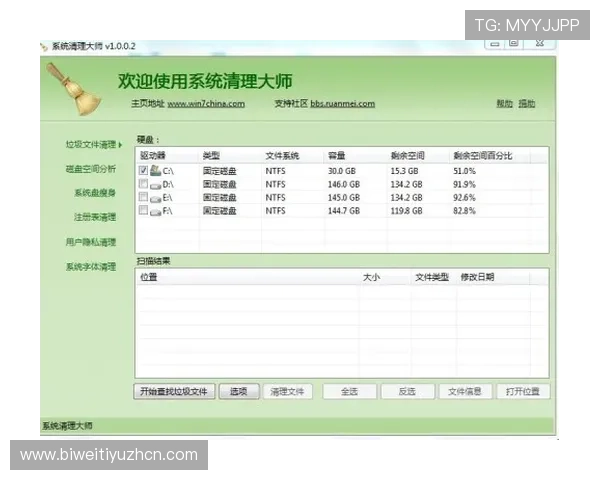This screenshot has width=600, height=480.
Task: Open the www.win7china.com homepage link
Action: coord(206,104)
